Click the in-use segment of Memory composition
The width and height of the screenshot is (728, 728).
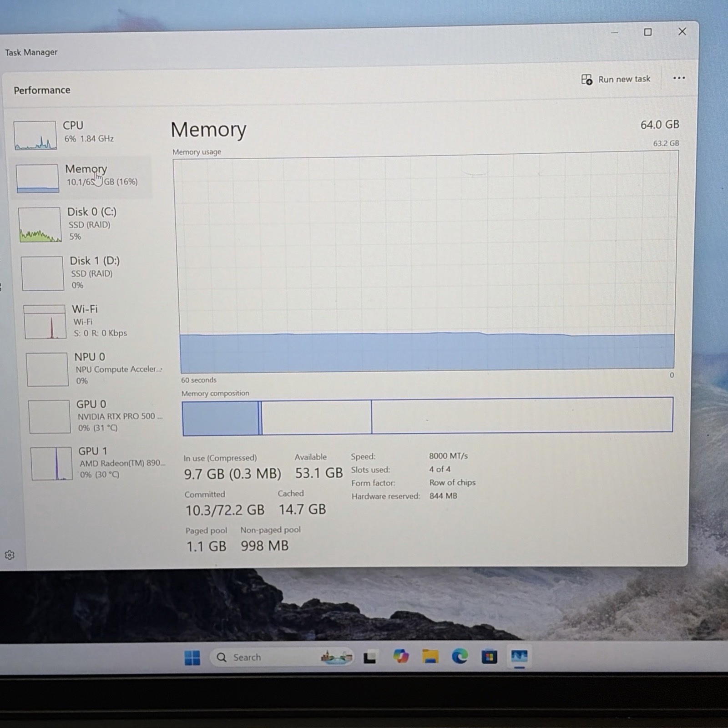(220, 419)
